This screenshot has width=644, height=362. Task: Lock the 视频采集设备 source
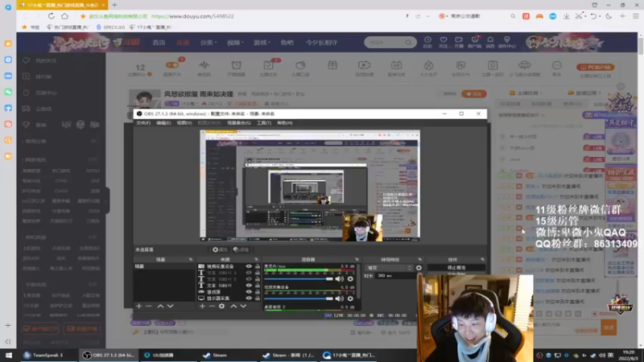[x=258, y=266]
